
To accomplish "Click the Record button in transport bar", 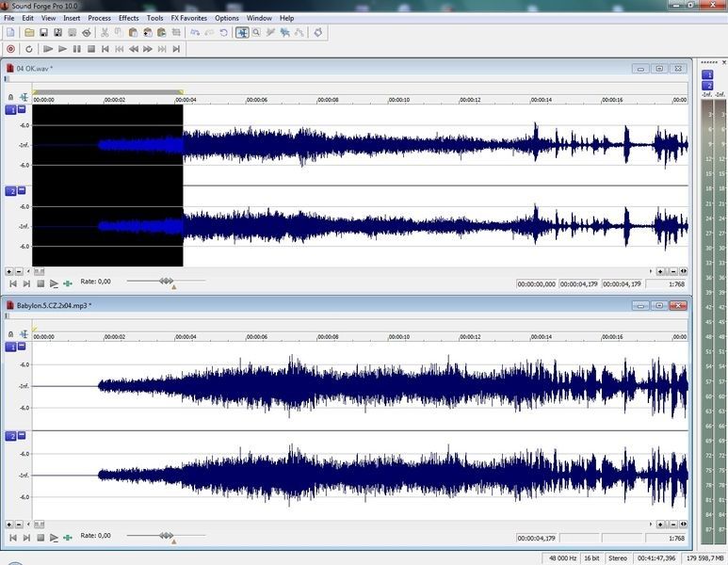I will (10, 49).
